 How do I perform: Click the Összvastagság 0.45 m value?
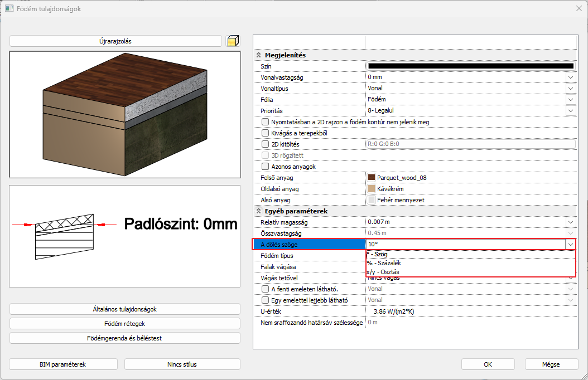(377, 233)
